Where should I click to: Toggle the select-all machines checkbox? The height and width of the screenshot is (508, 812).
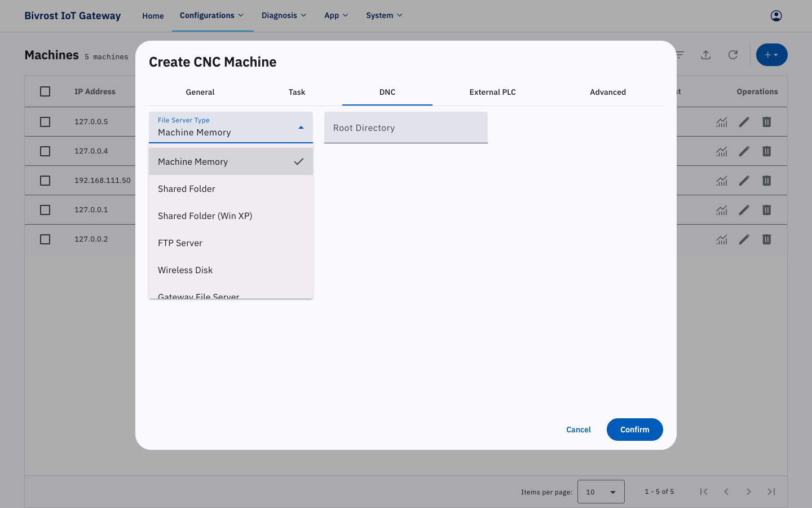[45, 91]
